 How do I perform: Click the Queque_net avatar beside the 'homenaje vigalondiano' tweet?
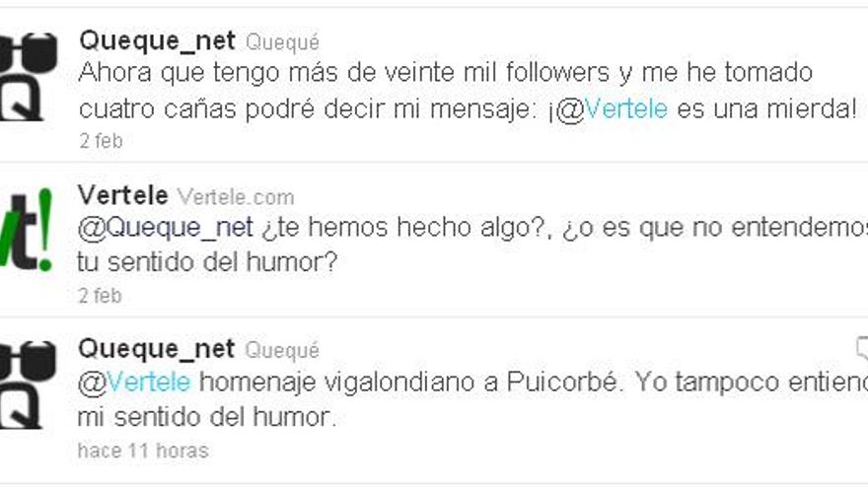[x=28, y=385]
